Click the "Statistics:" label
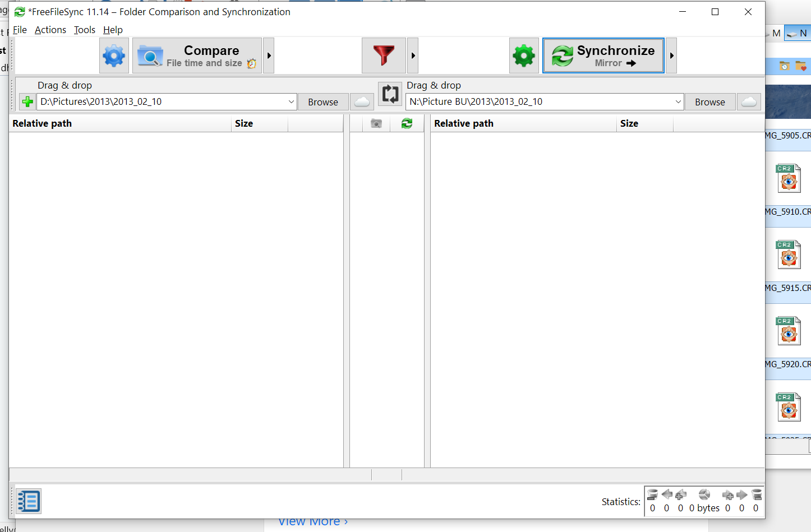The height and width of the screenshot is (532, 811). click(x=621, y=502)
